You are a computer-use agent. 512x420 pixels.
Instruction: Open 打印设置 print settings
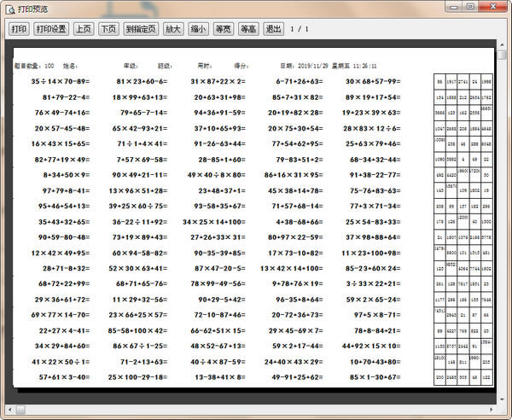point(51,28)
